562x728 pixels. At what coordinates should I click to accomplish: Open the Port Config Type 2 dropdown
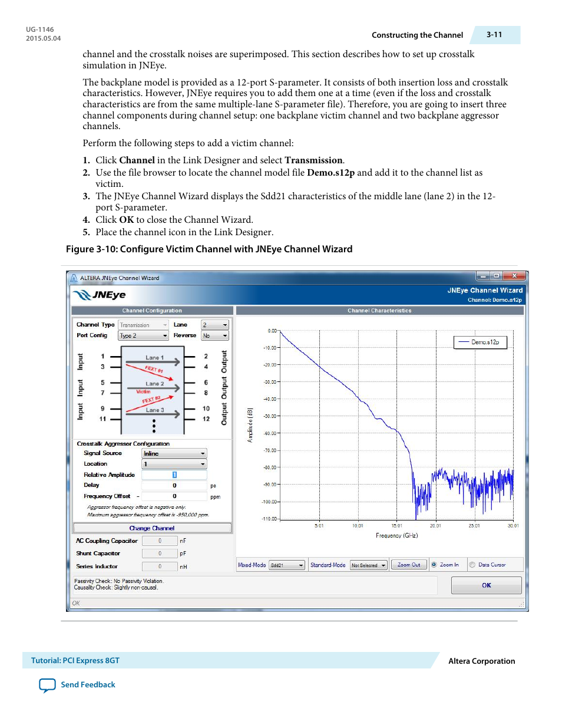pyautogui.click(x=144, y=335)
